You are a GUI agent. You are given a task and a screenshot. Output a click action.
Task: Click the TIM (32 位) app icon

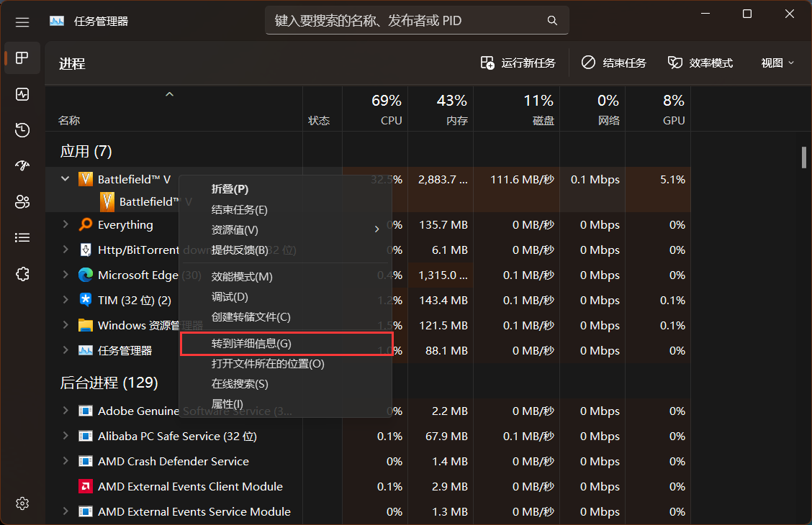pyautogui.click(x=86, y=300)
